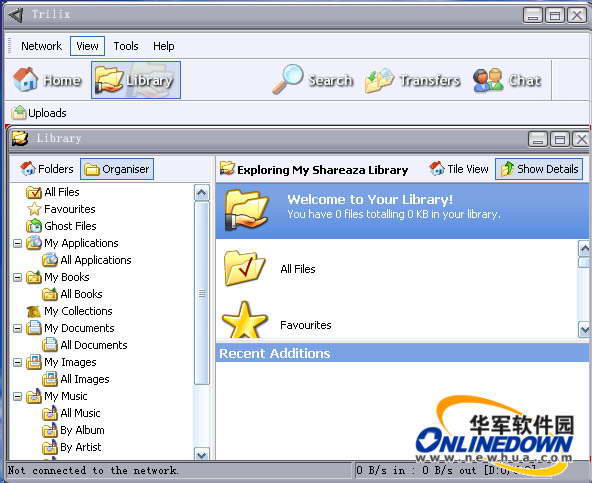Click the Library window title icon

click(20, 138)
